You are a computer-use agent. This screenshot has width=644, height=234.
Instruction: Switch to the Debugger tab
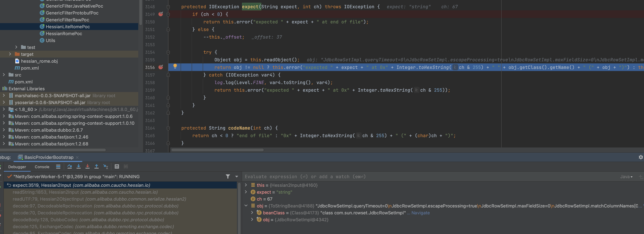click(17, 167)
